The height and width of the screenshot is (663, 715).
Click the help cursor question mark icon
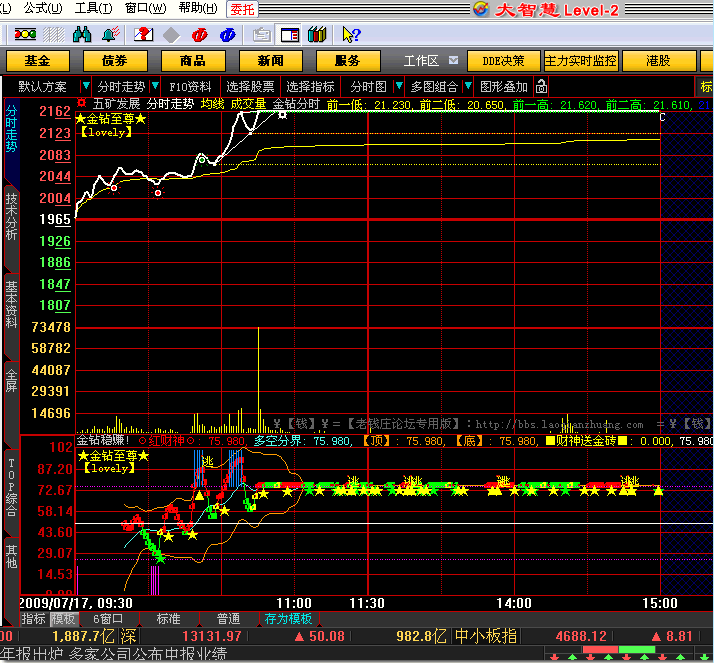pyautogui.click(x=350, y=35)
